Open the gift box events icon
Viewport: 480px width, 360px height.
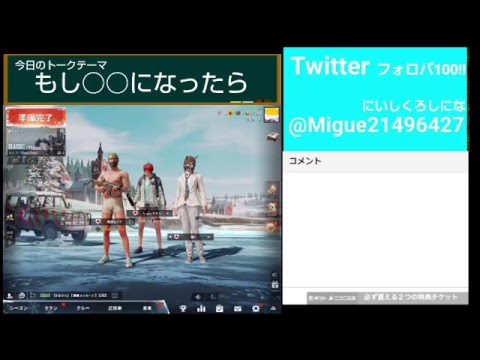click(275, 285)
